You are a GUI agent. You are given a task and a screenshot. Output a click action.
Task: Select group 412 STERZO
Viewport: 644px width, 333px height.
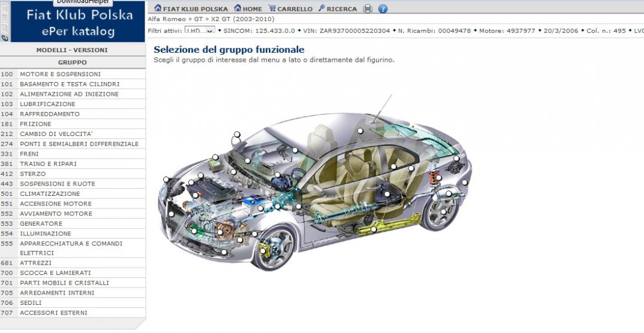point(73,174)
